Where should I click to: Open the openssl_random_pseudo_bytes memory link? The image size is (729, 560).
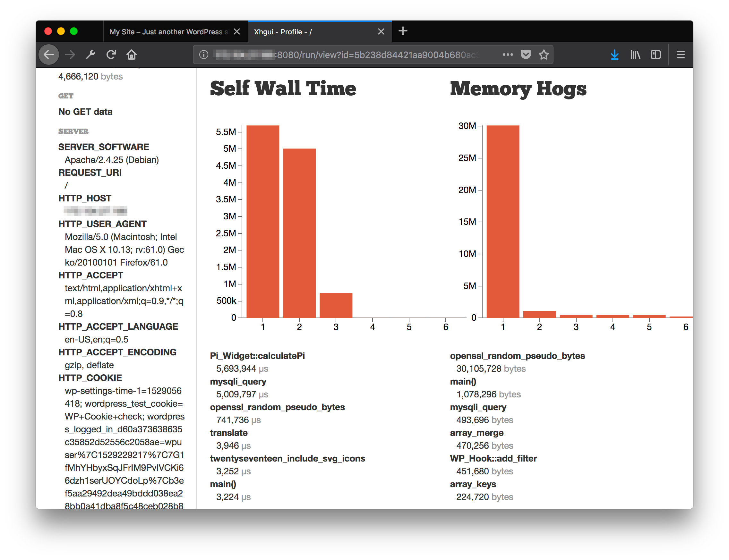[x=517, y=356]
